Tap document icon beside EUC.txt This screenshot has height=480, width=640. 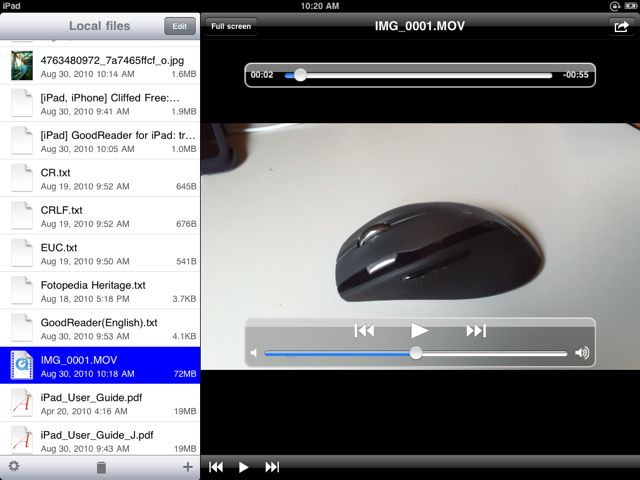coord(22,253)
